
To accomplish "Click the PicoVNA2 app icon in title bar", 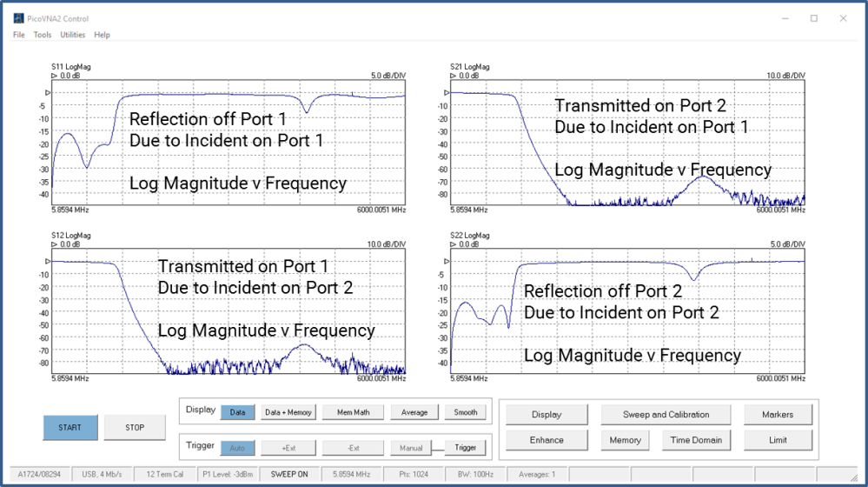I will (x=19, y=18).
